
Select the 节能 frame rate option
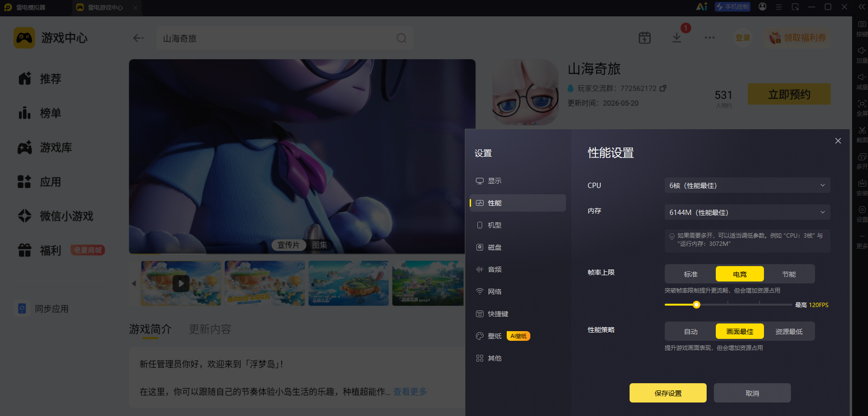click(x=789, y=274)
